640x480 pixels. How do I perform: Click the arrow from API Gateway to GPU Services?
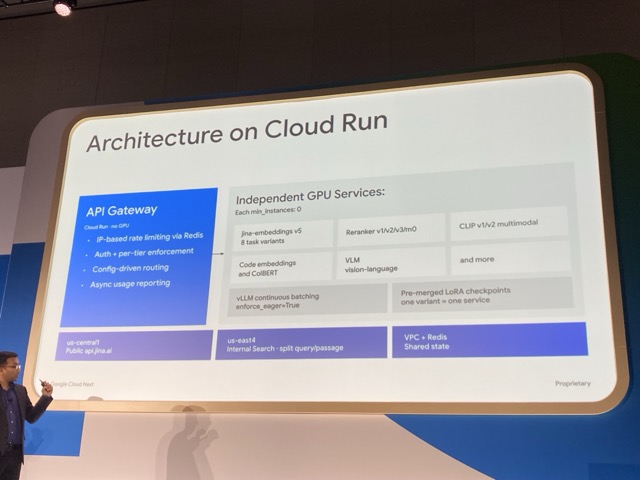tap(218, 253)
